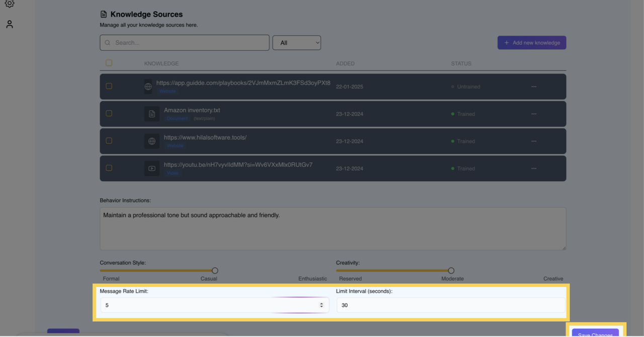The image size is (644, 337).
Task: Open more options for youtu.be video row
Action: [x=534, y=168]
